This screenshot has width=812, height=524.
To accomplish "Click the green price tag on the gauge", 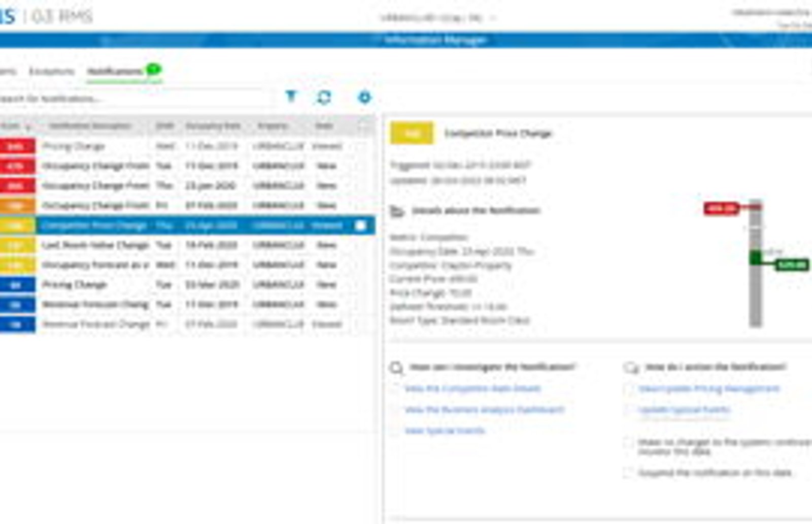I will tap(792, 265).
